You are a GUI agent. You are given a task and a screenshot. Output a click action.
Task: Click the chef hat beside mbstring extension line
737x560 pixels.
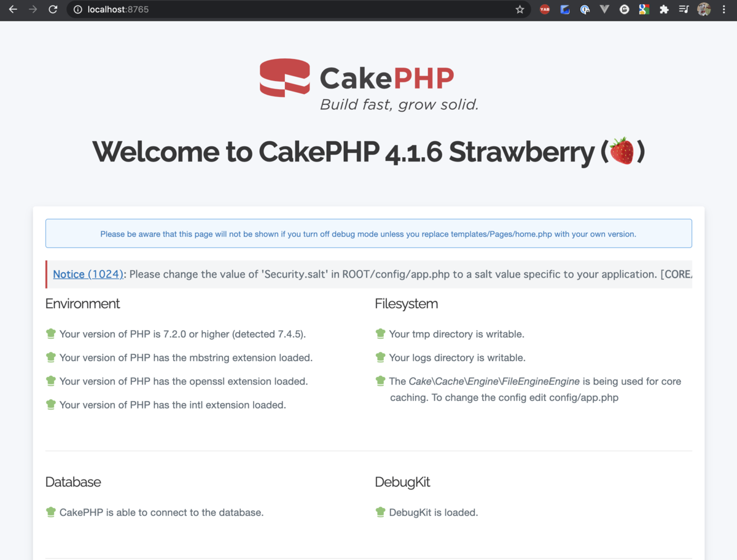pyautogui.click(x=51, y=357)
